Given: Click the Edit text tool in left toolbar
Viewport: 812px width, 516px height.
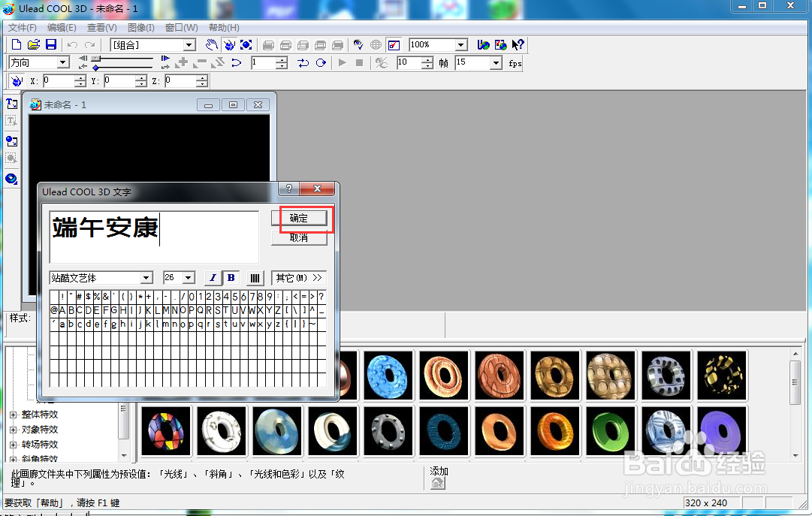Looking at the screenshot, I should [11, 121].
